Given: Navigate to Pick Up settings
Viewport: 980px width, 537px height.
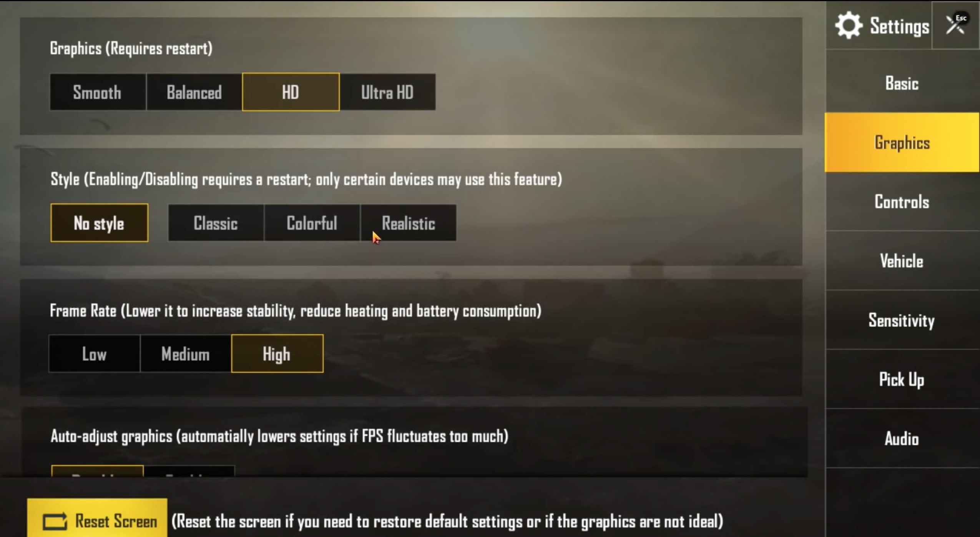Looking at the screenshot, I should (903, 380).
